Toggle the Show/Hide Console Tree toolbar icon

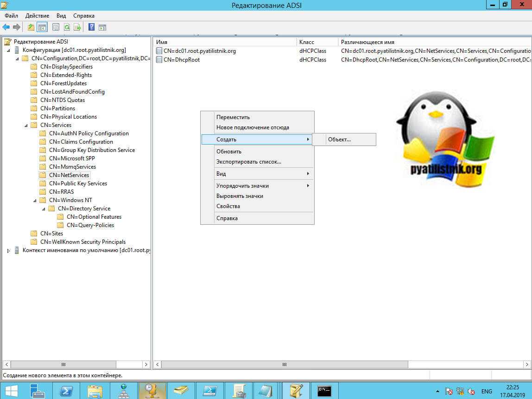(42, 27)
